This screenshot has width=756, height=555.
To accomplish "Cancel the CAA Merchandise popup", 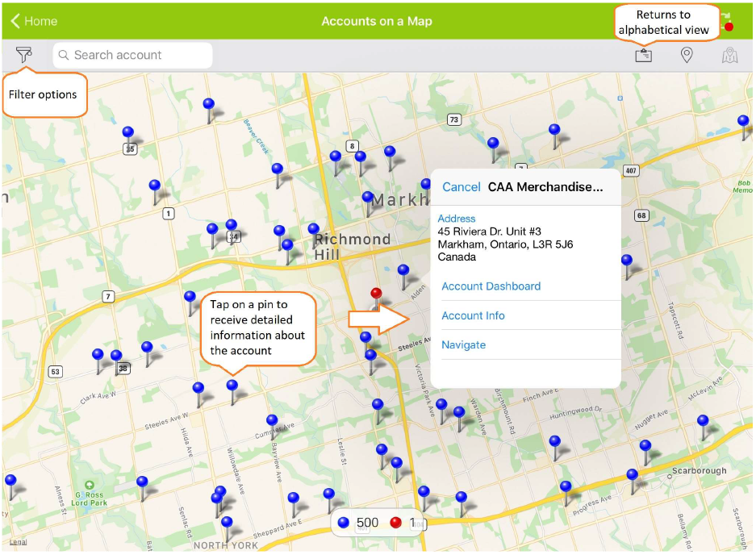I will point(462,187).
